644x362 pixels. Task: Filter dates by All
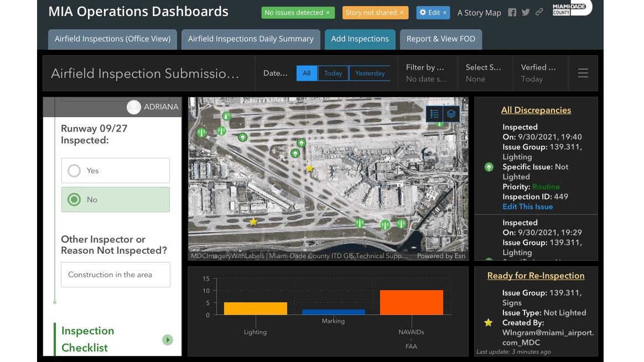[x=307, y=73]
